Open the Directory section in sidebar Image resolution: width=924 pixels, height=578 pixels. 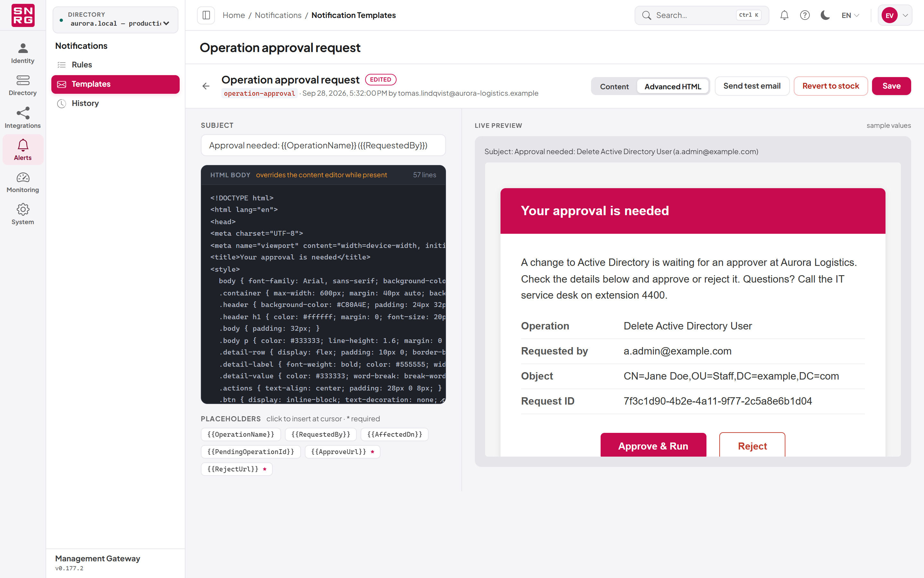23,86
